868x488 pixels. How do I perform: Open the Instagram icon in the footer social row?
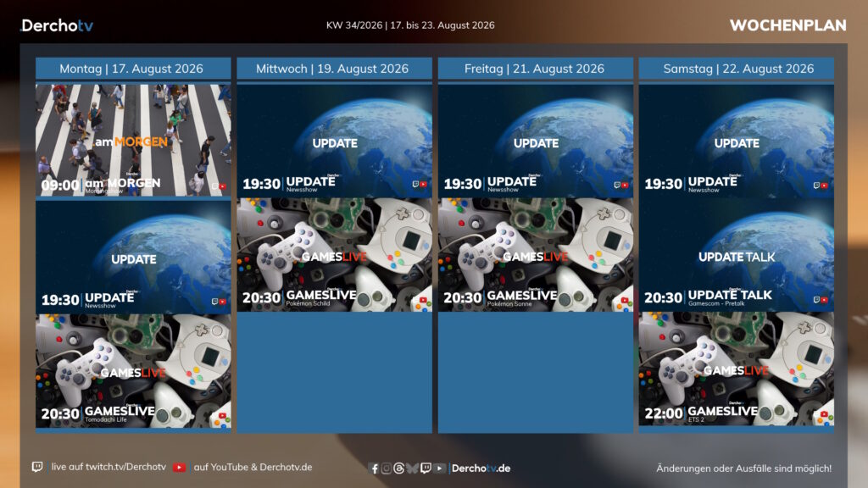387,469
